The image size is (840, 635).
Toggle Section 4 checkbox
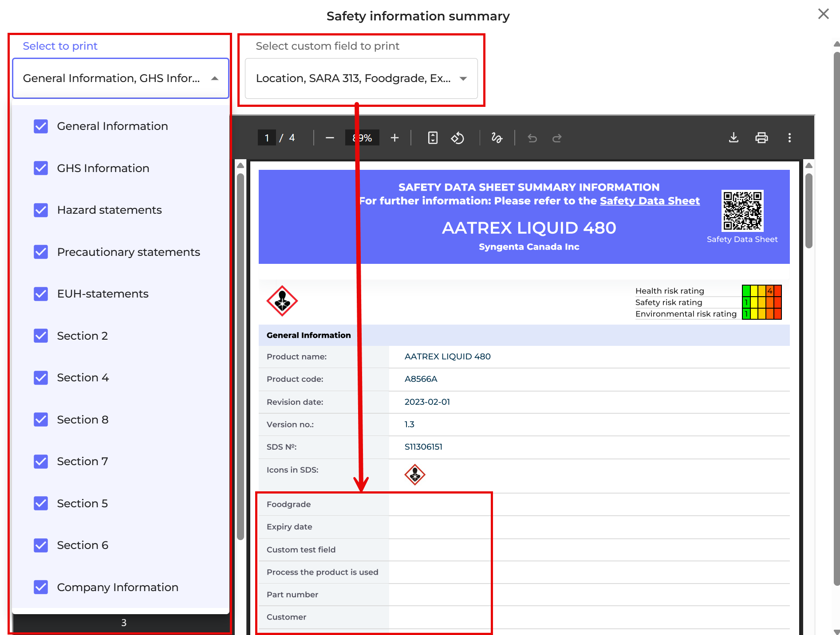41,378
